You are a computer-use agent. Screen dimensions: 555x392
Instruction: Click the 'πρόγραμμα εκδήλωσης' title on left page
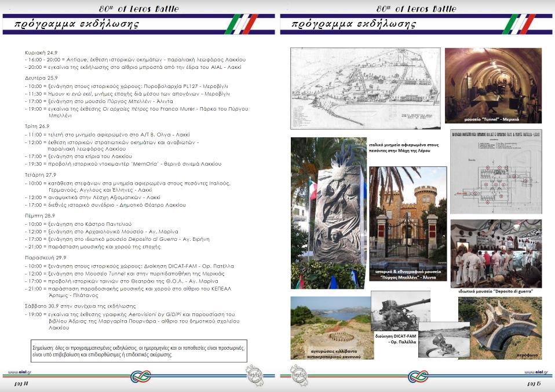76,24
